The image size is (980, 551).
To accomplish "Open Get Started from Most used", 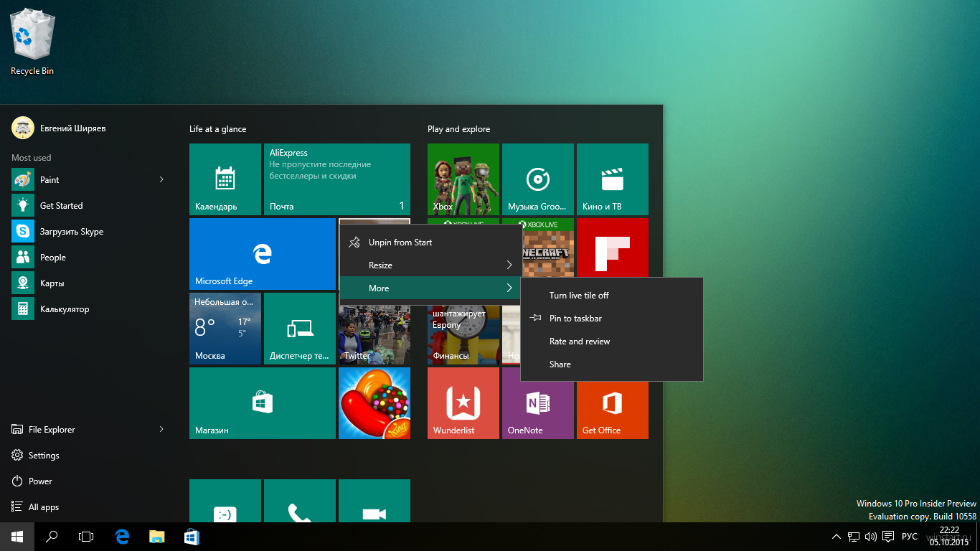I will [x=89, y=206].
